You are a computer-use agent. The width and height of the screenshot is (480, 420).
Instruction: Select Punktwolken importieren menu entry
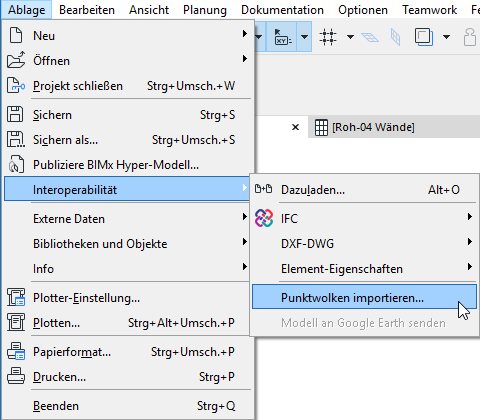(364, 297)
